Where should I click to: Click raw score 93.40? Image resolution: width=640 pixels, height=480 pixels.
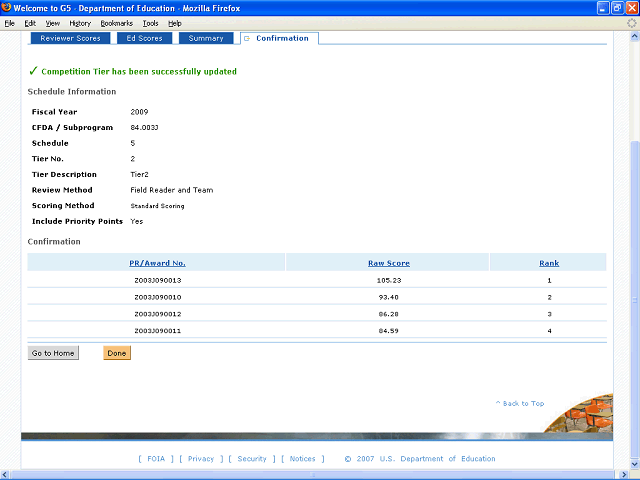point(389,297)
